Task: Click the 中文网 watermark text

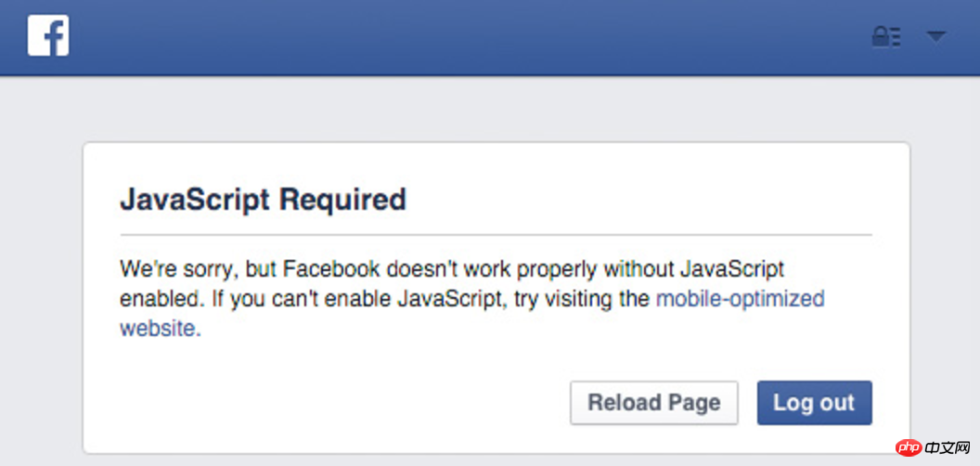Action: [x=948, y=447]
